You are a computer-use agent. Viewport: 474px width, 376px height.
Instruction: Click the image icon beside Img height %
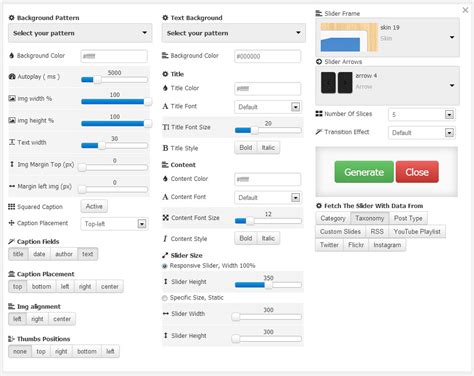[12, 120]
